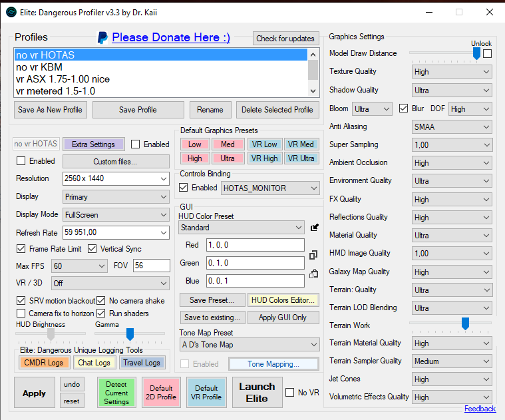Expand the Refresh Rate dropdown

(x=116, y=232)
